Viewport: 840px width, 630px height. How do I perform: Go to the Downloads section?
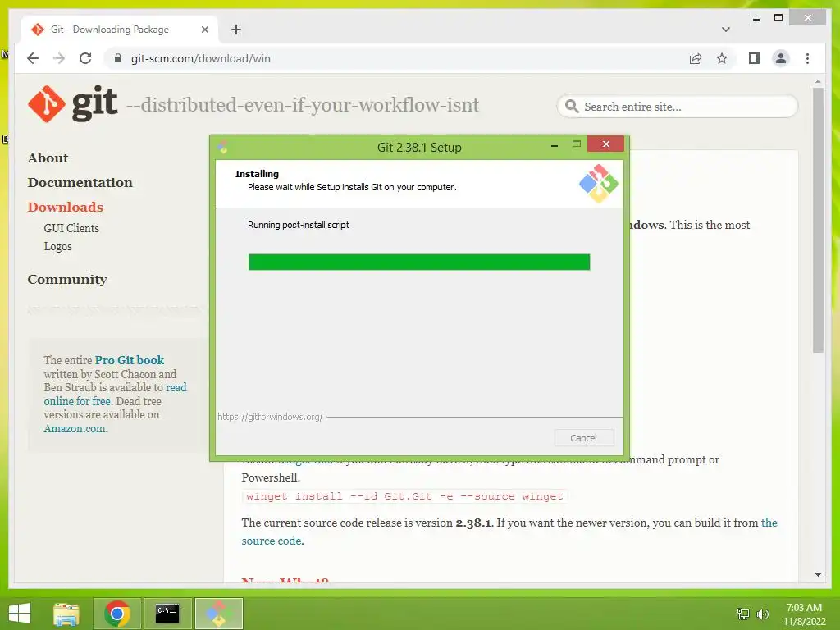click(x=65, y=208)
